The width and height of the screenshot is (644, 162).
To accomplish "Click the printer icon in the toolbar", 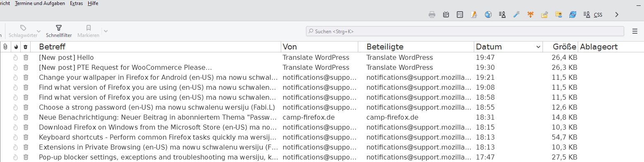I will 432,15.
